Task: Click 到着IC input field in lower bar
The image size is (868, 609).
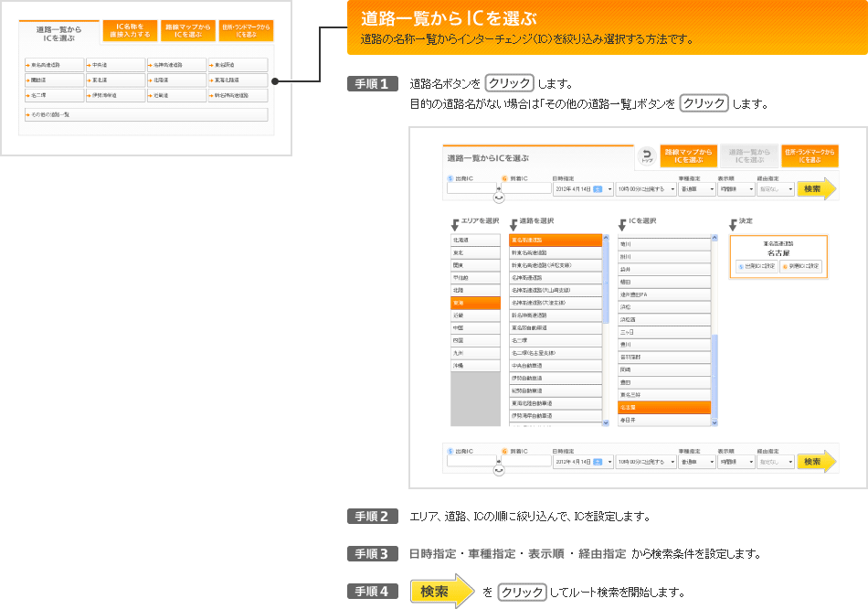Action: coord(526,461)
